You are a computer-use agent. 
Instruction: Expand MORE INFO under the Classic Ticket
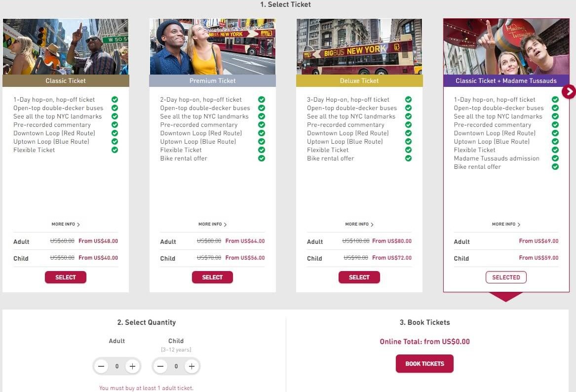[66, 224]
